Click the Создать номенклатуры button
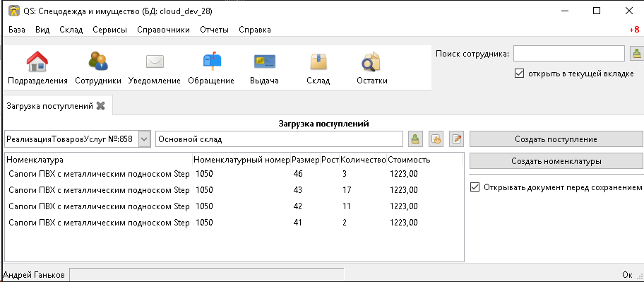This screenshot has height=282, width=644. 556,161
